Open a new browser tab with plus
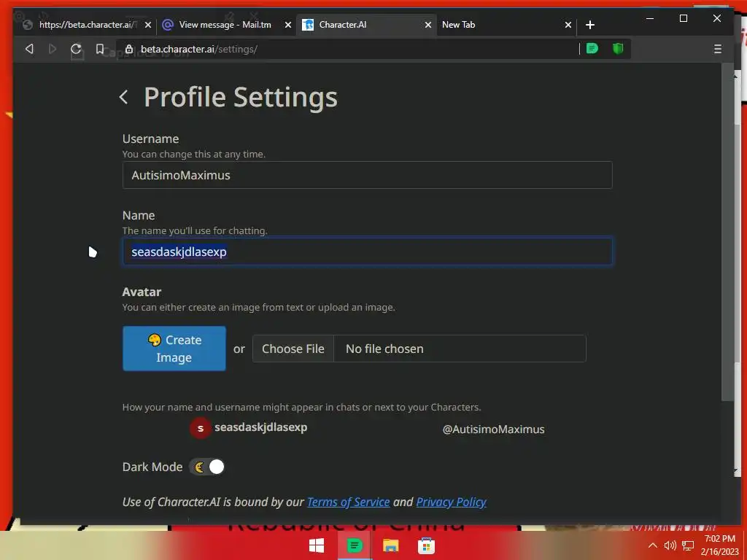Image resolution: width=747 pixels, height=560 pixels. (x=589, y=25)
